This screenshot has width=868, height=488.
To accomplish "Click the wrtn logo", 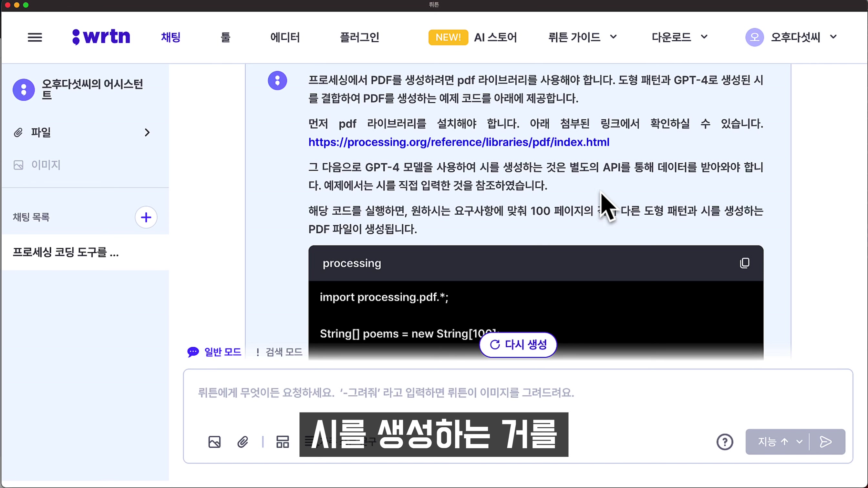I will click(x=101, y=37).
